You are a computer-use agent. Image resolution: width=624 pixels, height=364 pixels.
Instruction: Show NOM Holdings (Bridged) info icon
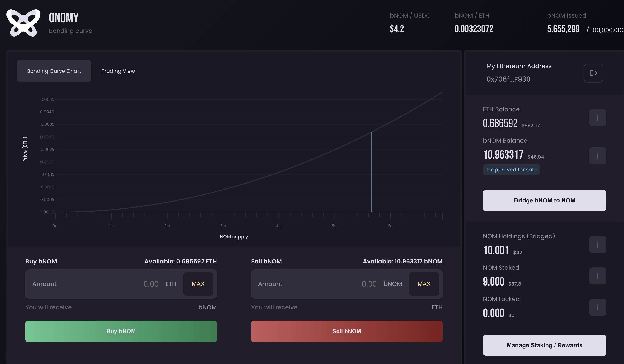click(598, 245)
